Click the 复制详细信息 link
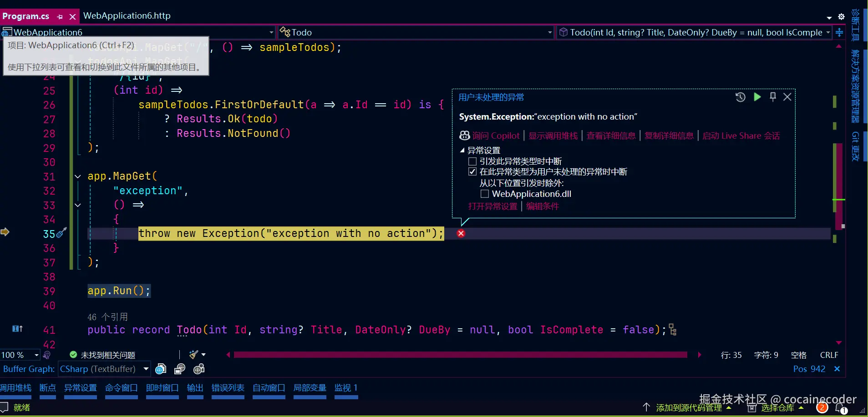The image size is (868, 417). 669,136
